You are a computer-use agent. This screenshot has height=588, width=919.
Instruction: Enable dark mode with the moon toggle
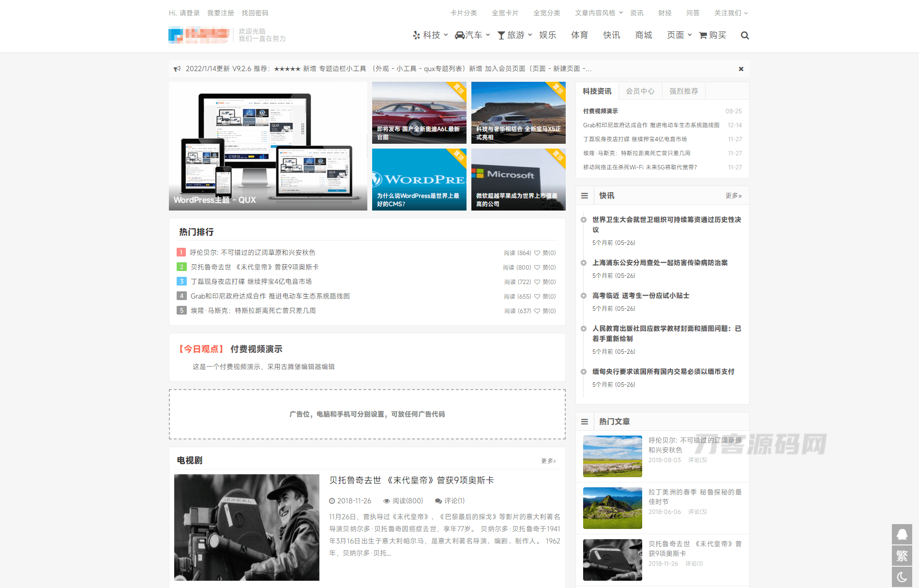pos(902,577)
